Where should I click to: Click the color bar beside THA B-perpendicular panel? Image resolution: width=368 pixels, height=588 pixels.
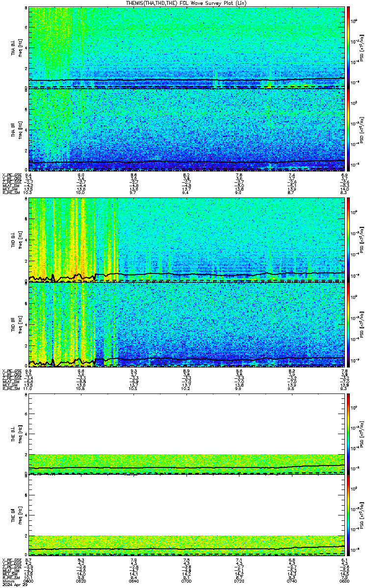click(348, 48)
